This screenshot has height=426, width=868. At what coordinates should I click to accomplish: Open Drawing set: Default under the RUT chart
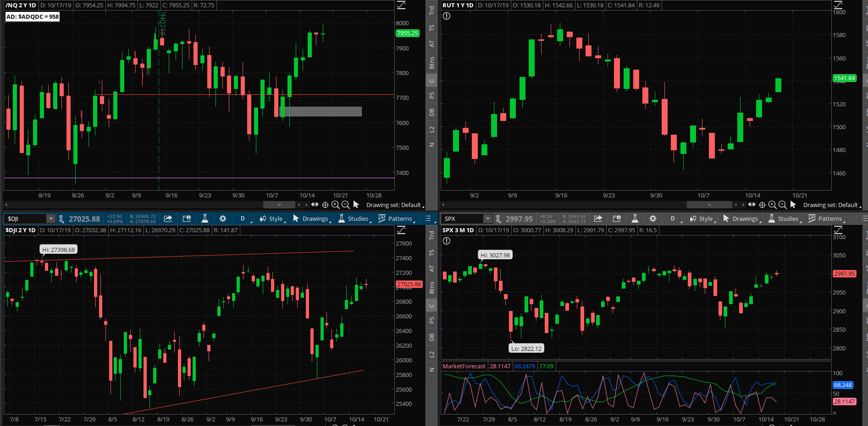832,205
